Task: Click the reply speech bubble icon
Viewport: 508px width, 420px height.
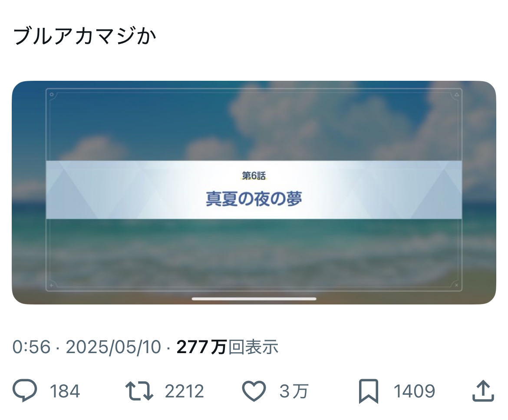Action: click(25, 390)
